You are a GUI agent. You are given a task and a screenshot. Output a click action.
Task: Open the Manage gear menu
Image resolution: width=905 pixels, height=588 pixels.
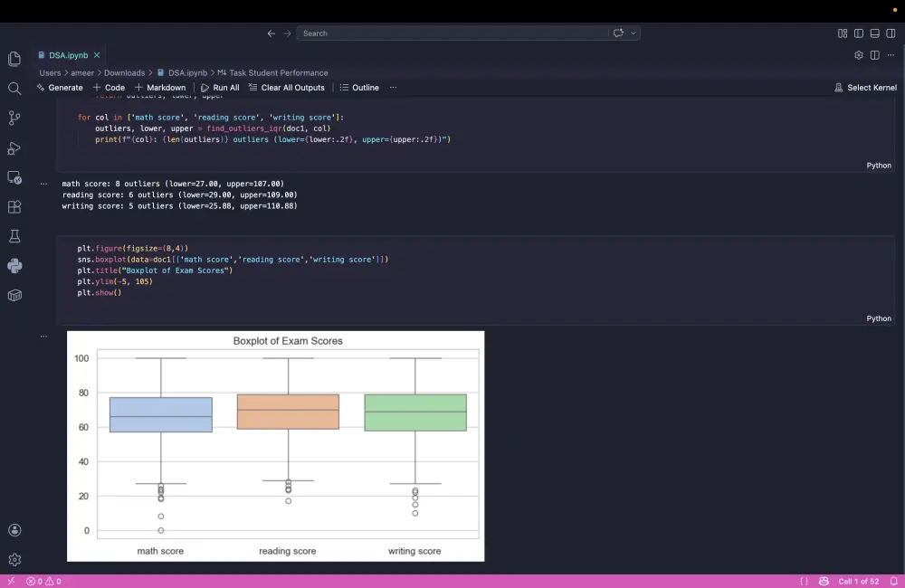tap(14, 560)
